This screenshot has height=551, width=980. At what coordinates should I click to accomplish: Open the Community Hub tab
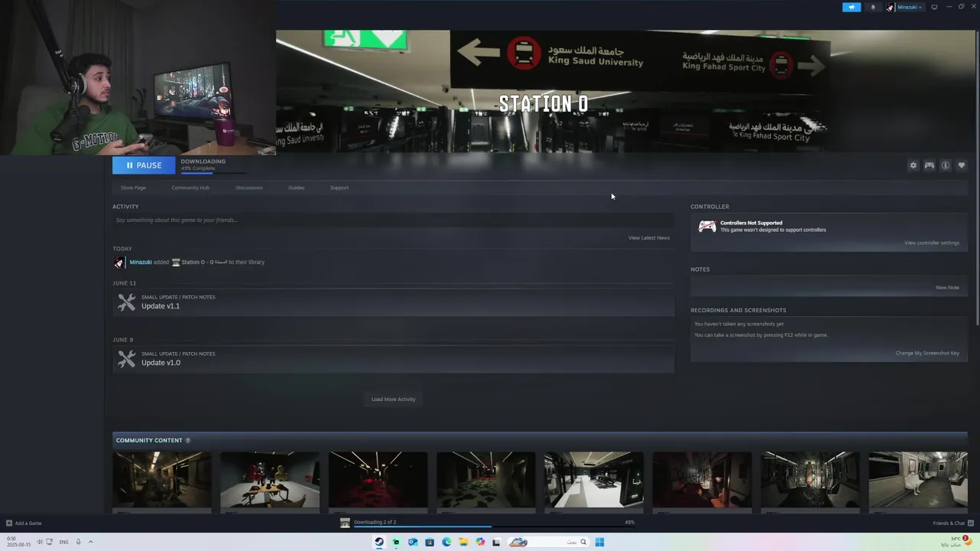click(191, 187)
